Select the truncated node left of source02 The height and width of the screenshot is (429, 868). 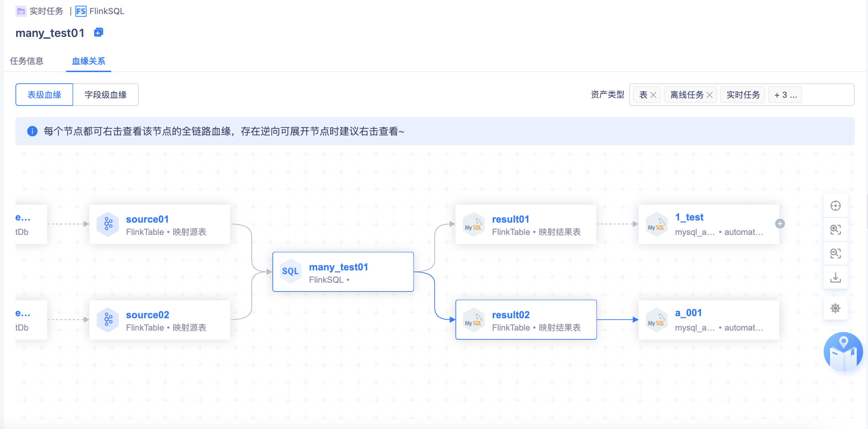31,320
